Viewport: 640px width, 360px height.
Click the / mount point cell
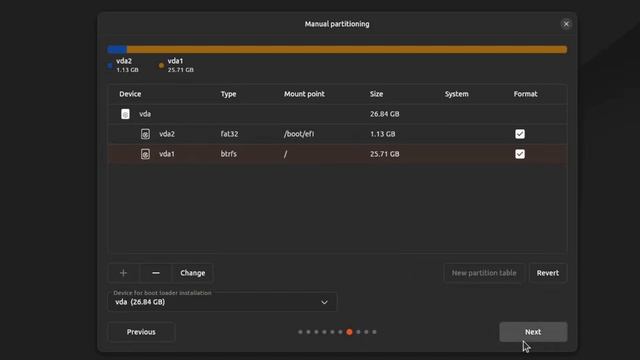(x=286, y=154)
